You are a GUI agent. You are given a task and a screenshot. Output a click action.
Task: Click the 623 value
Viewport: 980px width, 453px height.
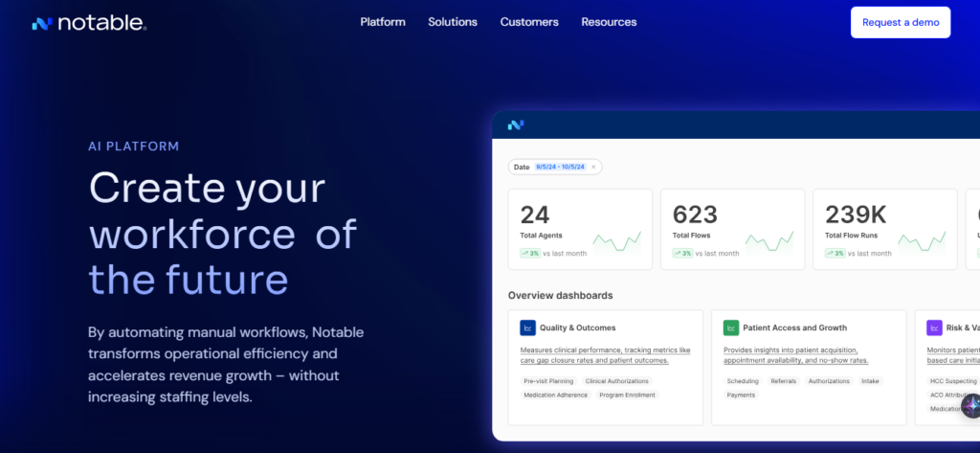695,215
